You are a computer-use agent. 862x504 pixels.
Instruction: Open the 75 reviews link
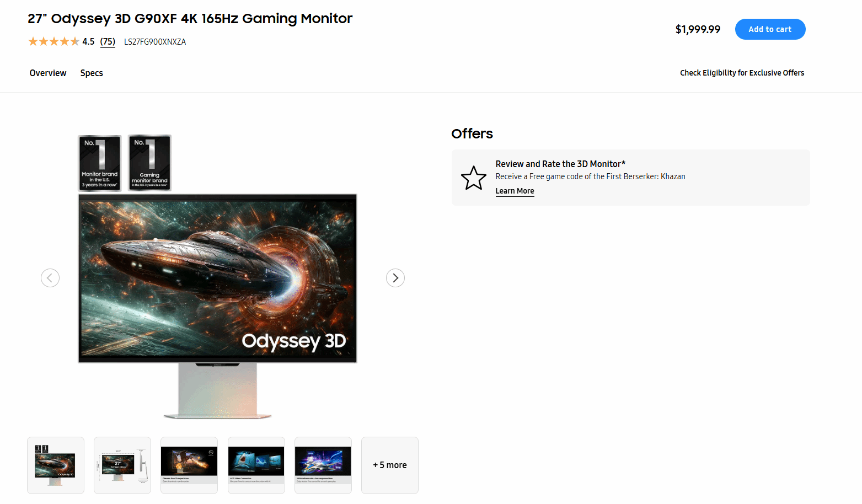coord(108,41)
